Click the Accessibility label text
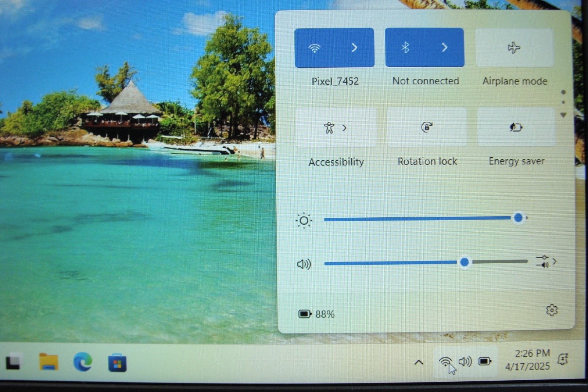 (x=336, y=162)
